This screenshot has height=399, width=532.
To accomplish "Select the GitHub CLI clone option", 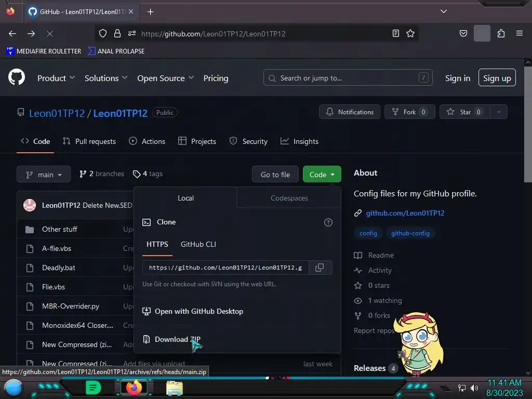I will click(x=198, y=244).
